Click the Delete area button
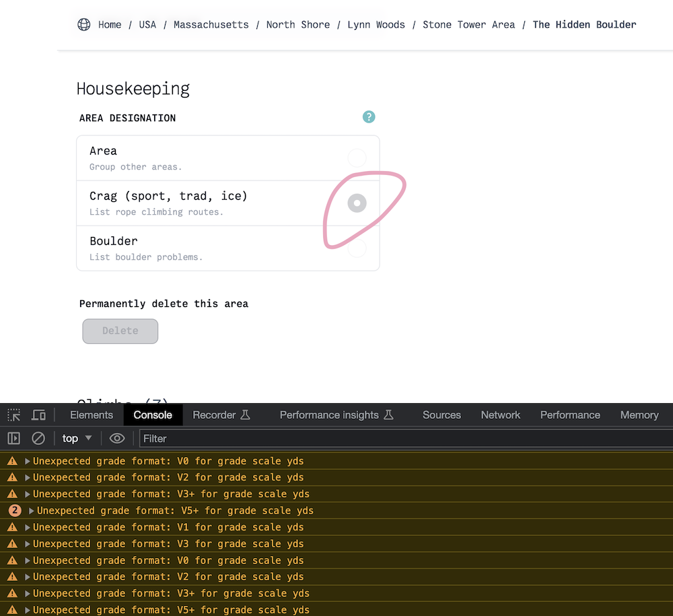The width and height of the screenshot is (673, 616). (120, 331)
